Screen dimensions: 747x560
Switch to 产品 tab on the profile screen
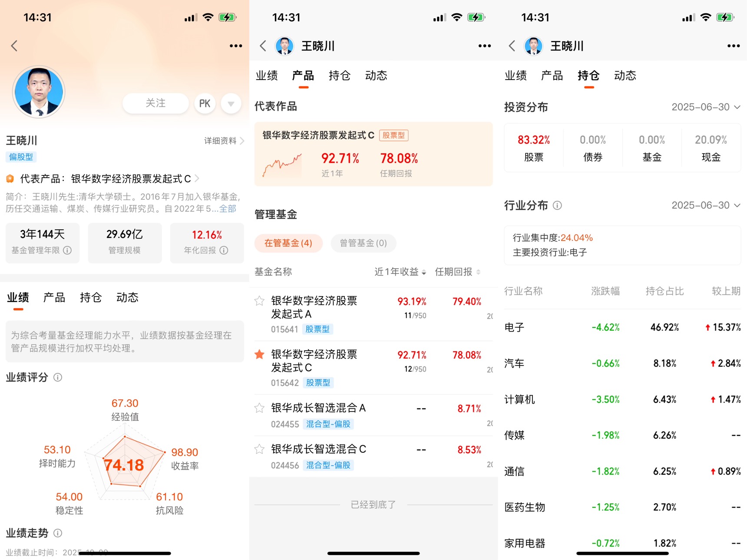(54, 298)
